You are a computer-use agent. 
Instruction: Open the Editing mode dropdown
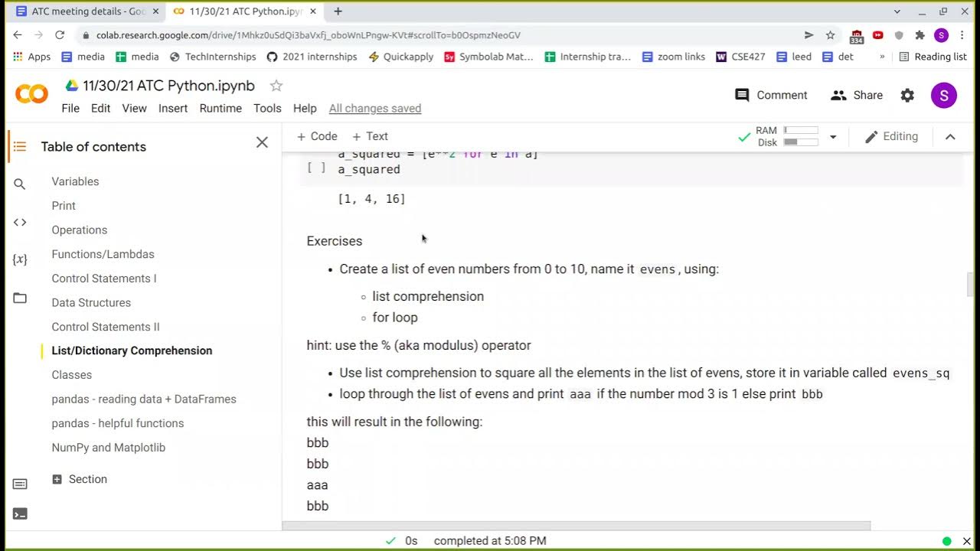click(891, 136)
